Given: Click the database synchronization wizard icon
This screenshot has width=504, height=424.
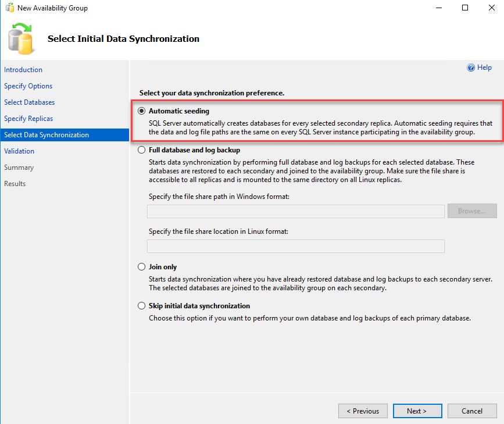Looking at the screenshot, I should [20, 38].
